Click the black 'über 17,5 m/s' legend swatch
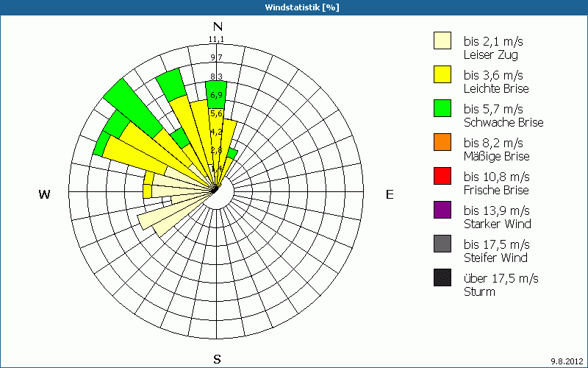The width and height of the screenshot is (588, 368). (442, 277)
